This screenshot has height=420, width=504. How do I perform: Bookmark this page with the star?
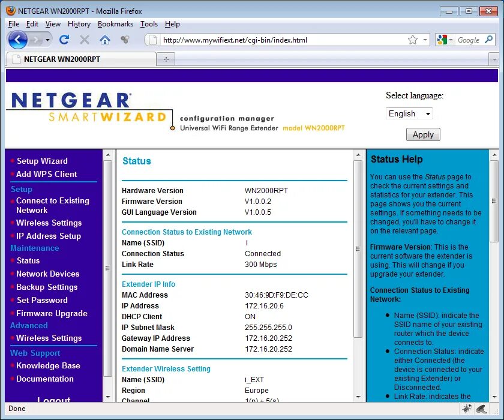(x=413, y=40)
